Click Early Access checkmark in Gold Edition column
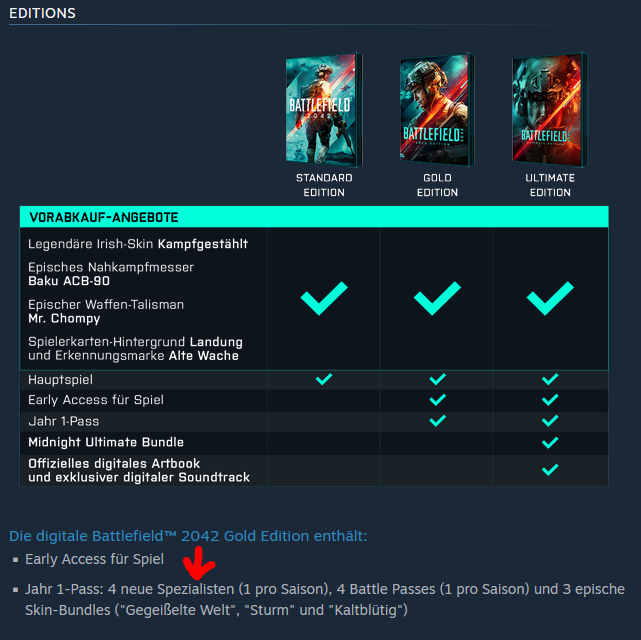Viewport: 641px width, 640px height. (x=437, y=400)
